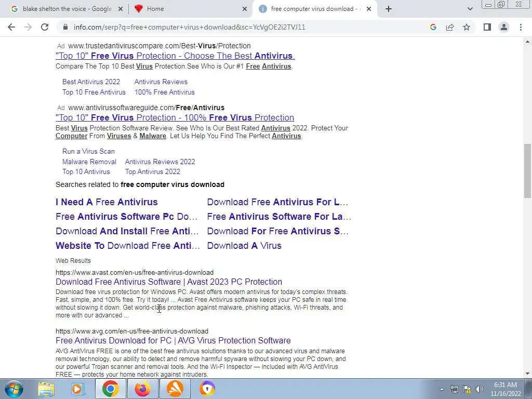Open the tab search dropdown
532x399 pixels.
click(x=470, y=9)
